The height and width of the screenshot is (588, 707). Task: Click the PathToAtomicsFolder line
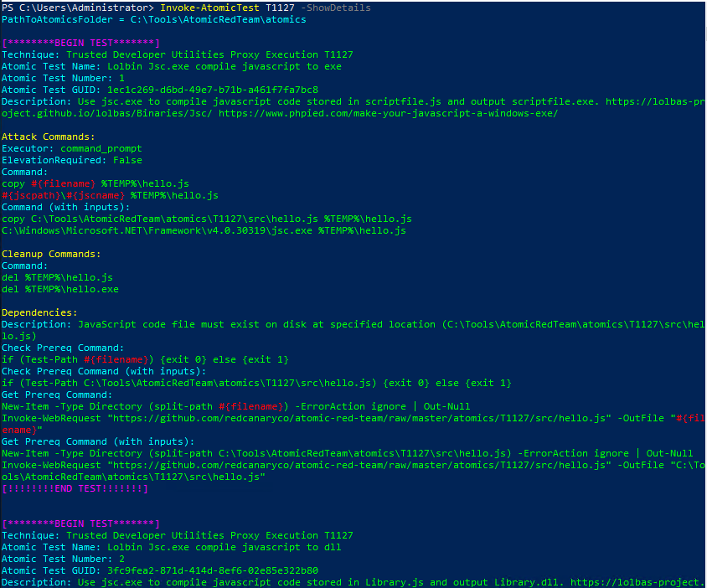click(154, 19)
